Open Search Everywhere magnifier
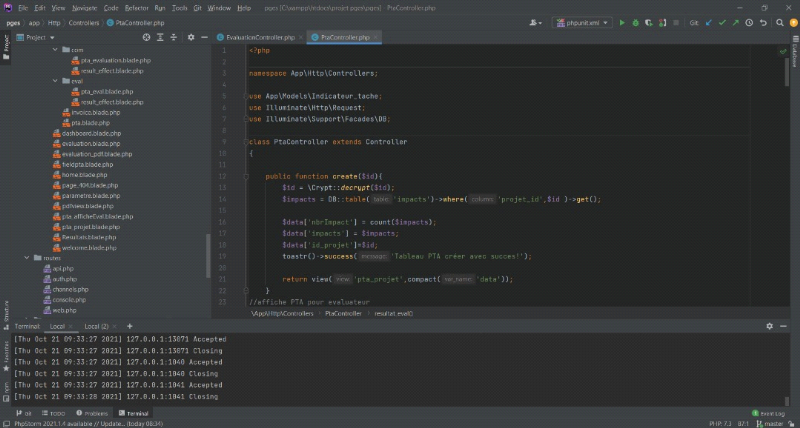The image size is (800, 428). tap(777, 22)
